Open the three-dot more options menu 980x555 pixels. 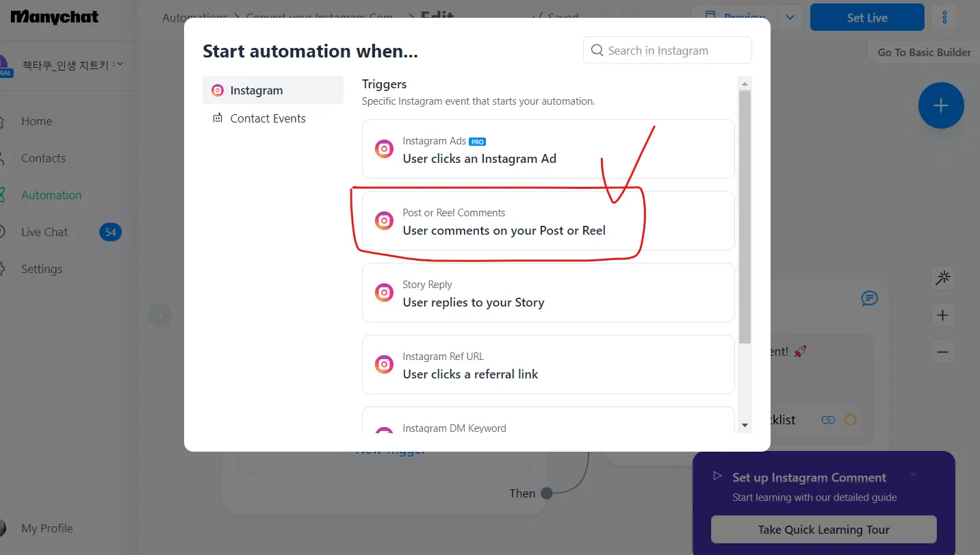945,18
